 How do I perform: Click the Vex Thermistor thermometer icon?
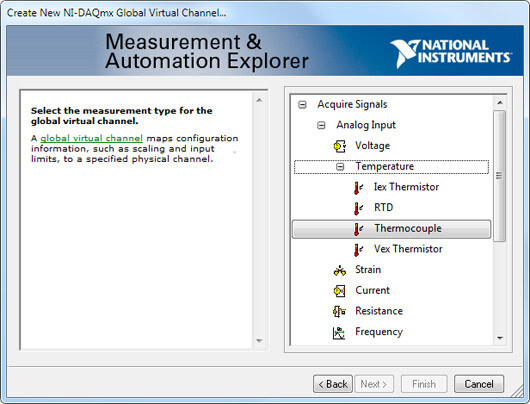pos(358,250)
